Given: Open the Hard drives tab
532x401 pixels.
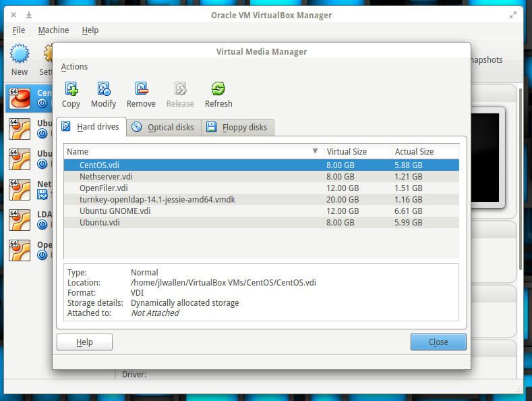Looking at the screenshot, I should click(91, 126).
